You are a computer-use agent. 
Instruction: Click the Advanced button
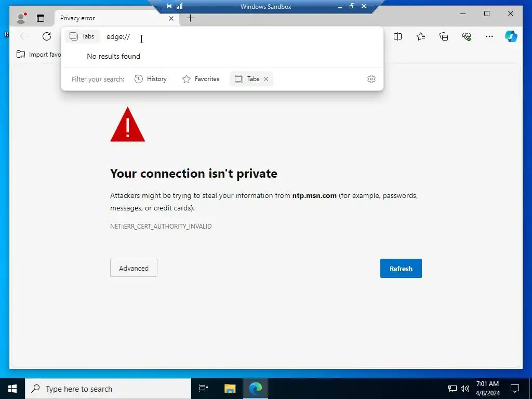pos(134,268)
